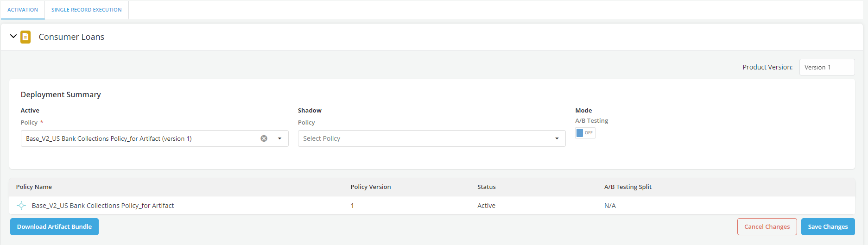868x245 pixels.
Task: Click policy version number 1 in the table
Action: coord(352,206)
